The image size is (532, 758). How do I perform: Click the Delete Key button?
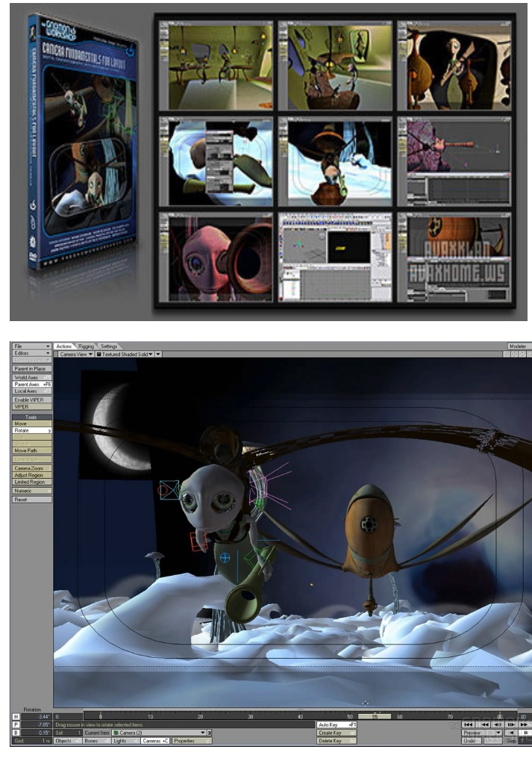click(x=337, y=741)
